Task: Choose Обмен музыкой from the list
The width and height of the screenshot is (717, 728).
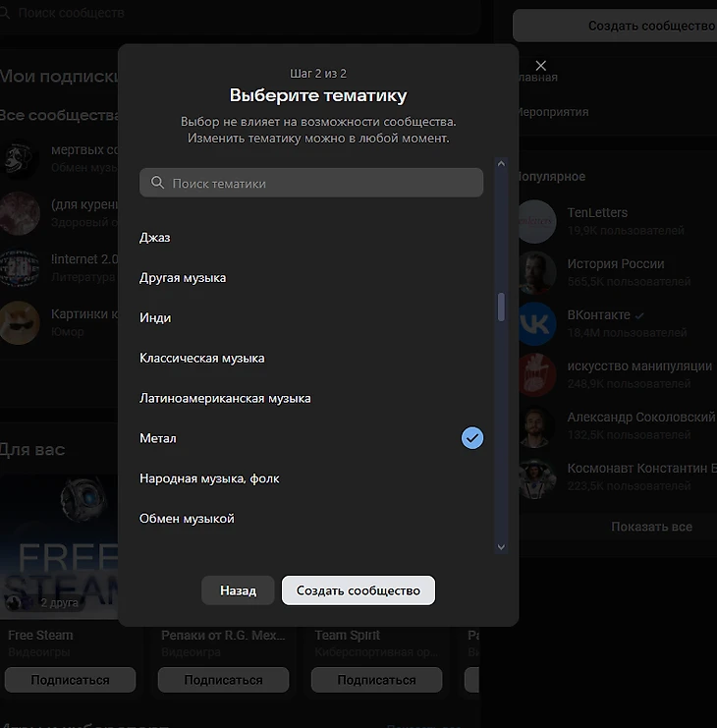Action: pyautogui.click(x=187, y=519)
